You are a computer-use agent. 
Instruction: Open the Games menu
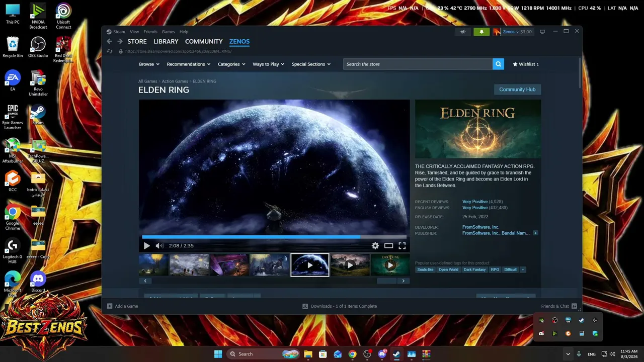click(169, 32)
